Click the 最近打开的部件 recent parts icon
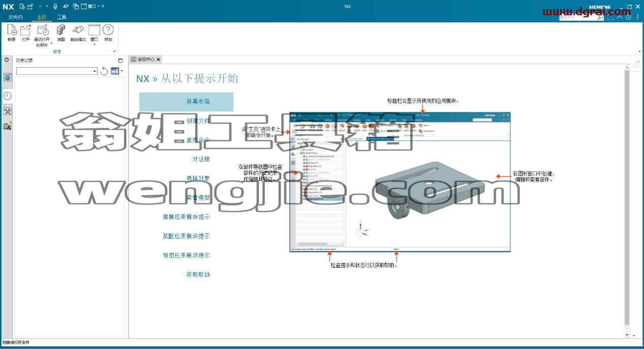The height and width of the screenshot is (349, 644). (42, 30)
